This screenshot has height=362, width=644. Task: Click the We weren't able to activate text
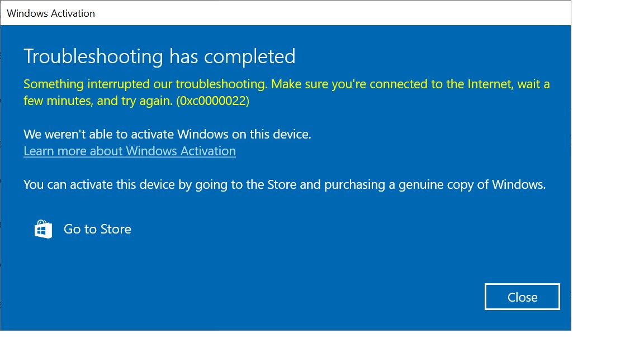coord(167,134)
